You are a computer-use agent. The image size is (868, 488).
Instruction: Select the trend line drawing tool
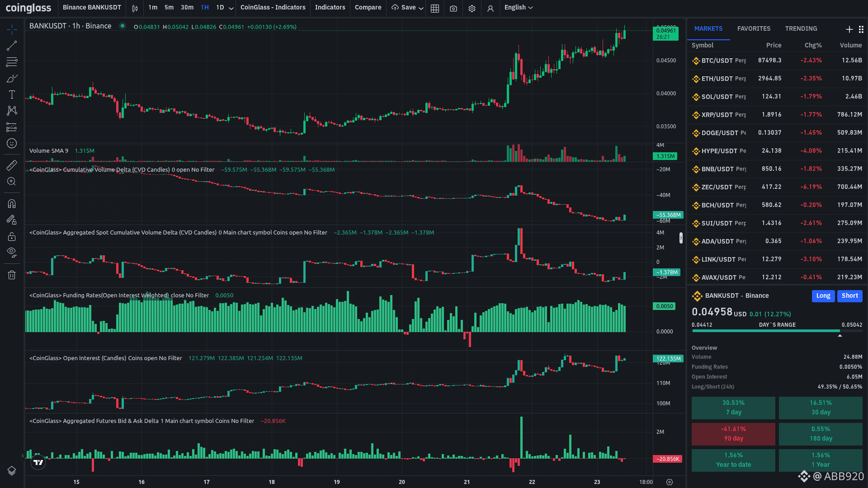click(12, 46)
